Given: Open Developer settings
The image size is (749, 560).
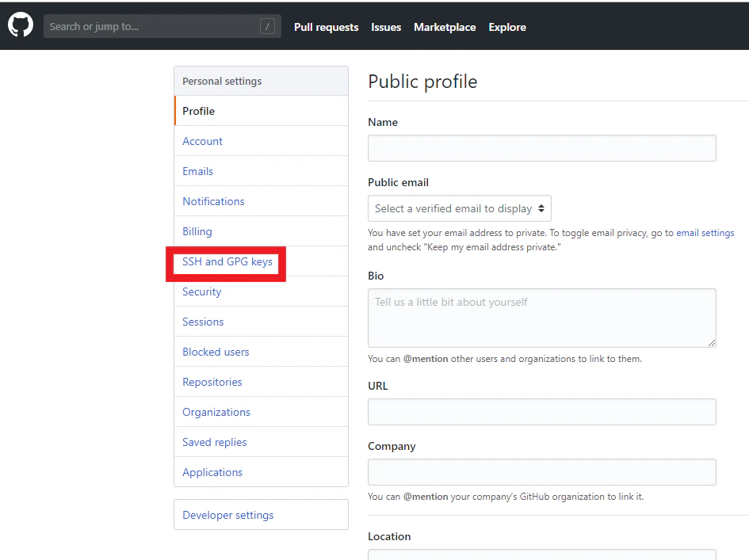Looking at the screenshot, I should click(x=262, y=515).
